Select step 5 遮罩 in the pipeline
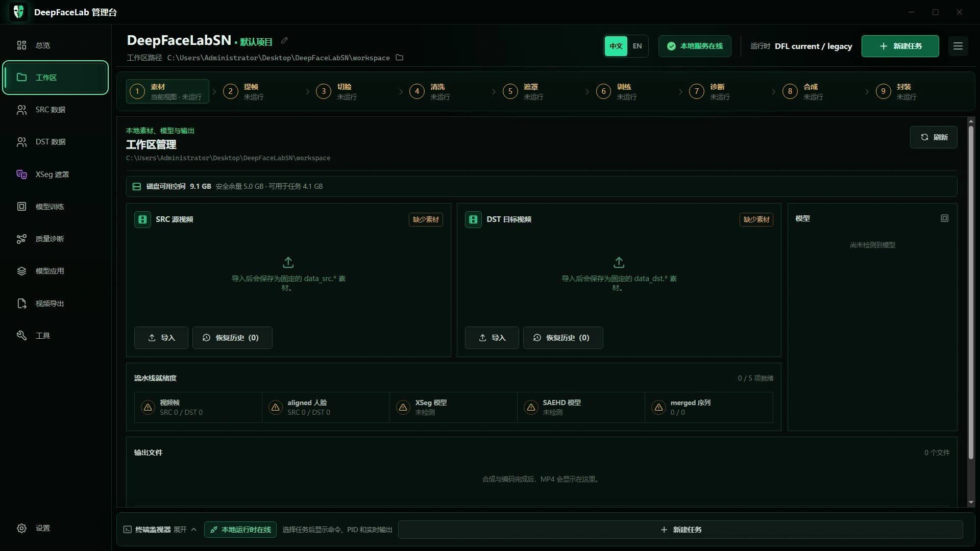Screen dimensions: 980x551 coord(541,91)
